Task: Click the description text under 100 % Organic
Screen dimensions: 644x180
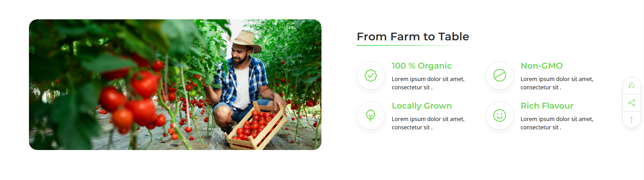Action: (428, 83)
